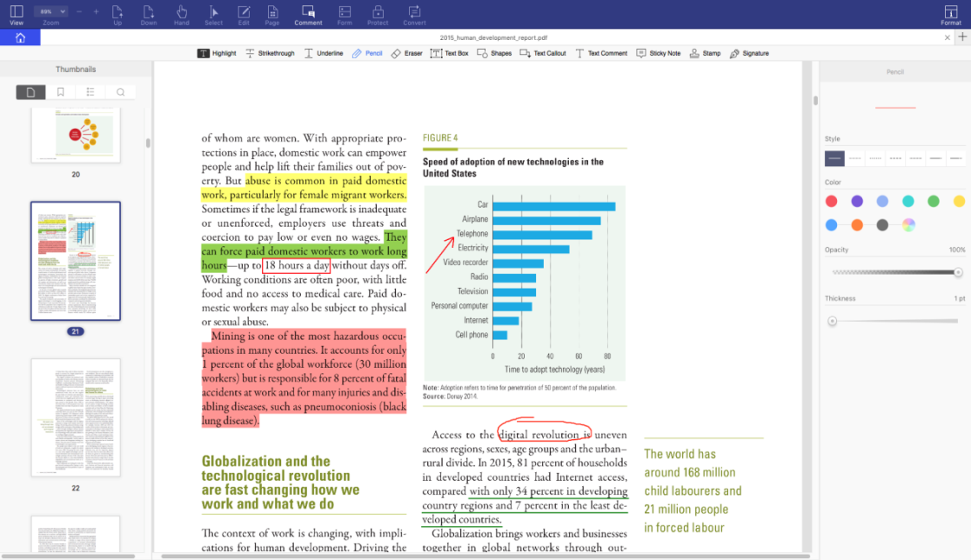This screenshot has width=971, height=560.
Task: Click the zoom in plus button
Action: click(96, 11)
